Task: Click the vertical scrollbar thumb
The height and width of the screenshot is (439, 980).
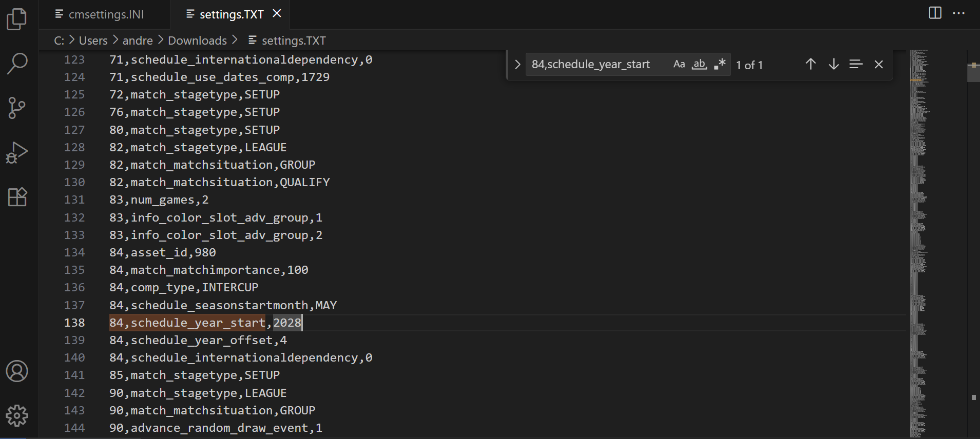Action: pos(973,72)
